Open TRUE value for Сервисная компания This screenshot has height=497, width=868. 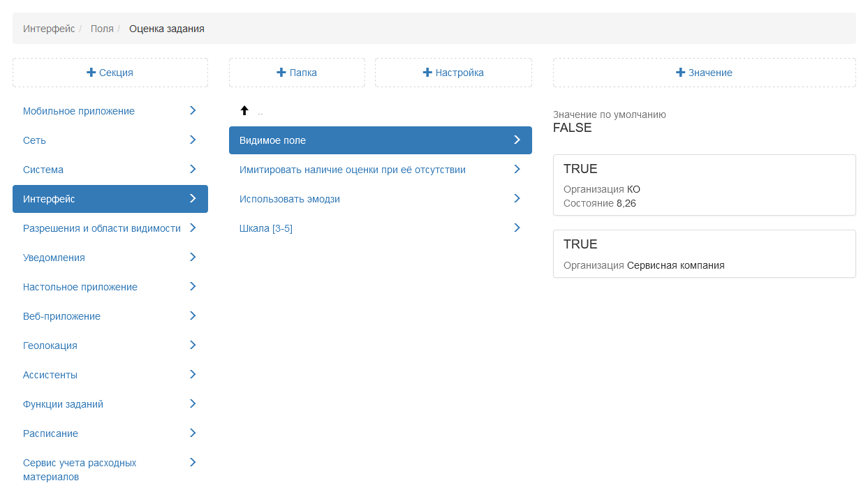coord(704,254)
